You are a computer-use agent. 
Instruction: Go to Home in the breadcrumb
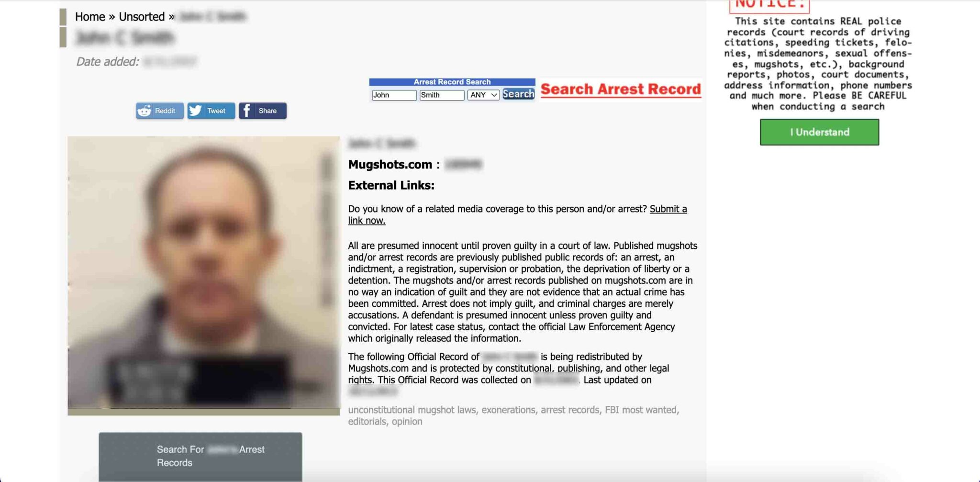coord(90,16)
